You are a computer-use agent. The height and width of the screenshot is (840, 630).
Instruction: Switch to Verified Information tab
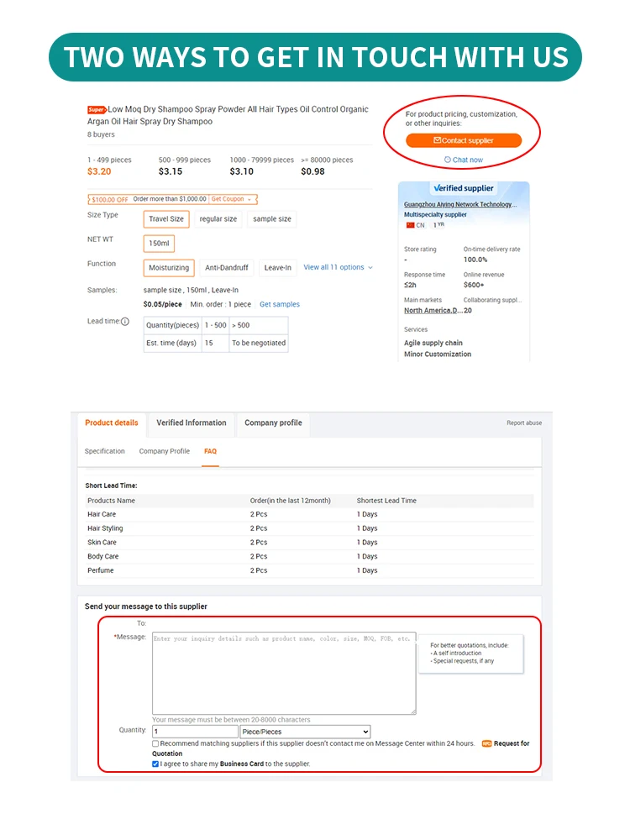(x=192, y=423)
